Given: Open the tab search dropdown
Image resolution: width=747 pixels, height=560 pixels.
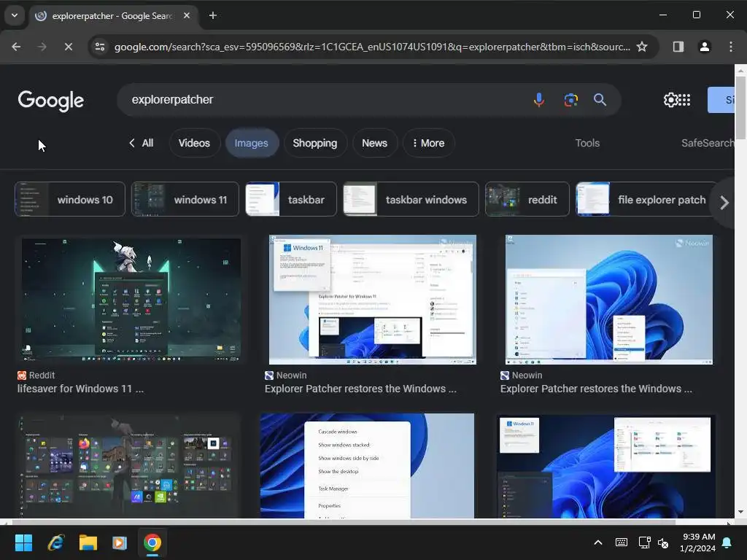Looking at the screenshot, I should pyautogui.click(x=15, y=16).
